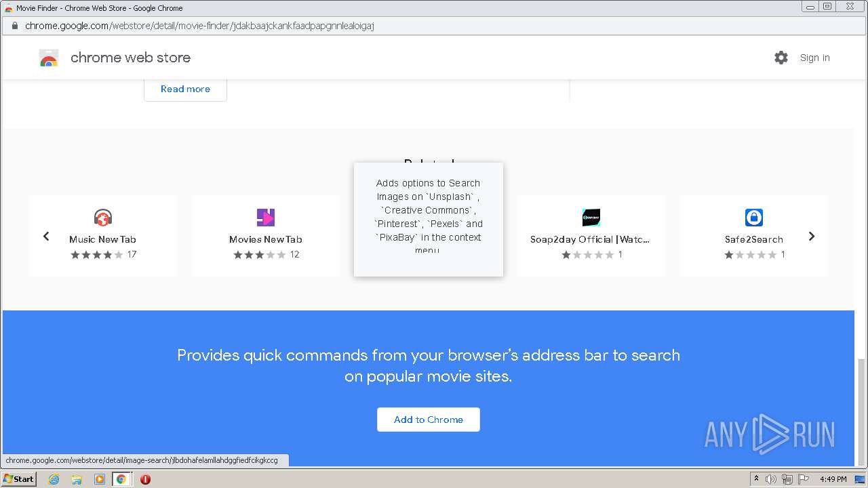Image resolution: width=868 pixels, height=488 pixels.
Task: Click the image search description card
Action: point(429,219)
